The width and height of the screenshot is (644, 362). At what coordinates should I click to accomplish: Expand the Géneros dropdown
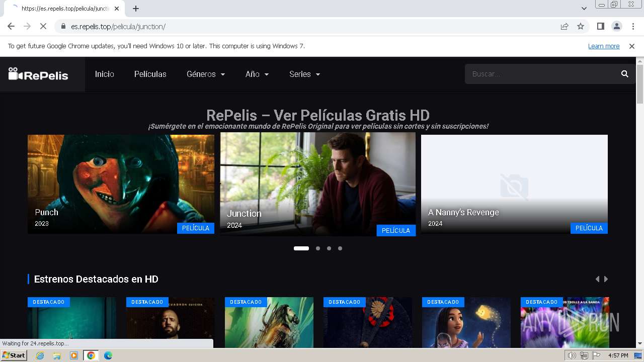(206, 74)
